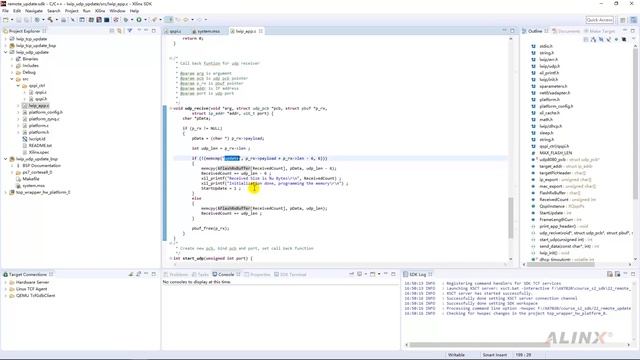
Task: Click the New file toolbar icon
Action: [6, 20]
